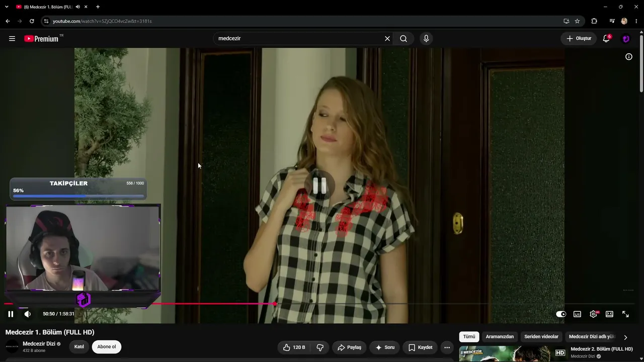Screen dimensions: 644x362
Task: Show more filter chips with the arrow
Action: [x=625, y=337]
